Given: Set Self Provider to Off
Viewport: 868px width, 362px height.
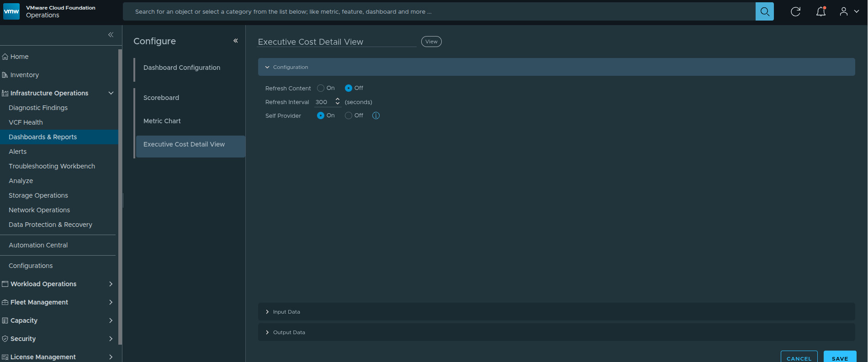Looking at the screenshot, I should pyautogui.click(x=349, y=115).
